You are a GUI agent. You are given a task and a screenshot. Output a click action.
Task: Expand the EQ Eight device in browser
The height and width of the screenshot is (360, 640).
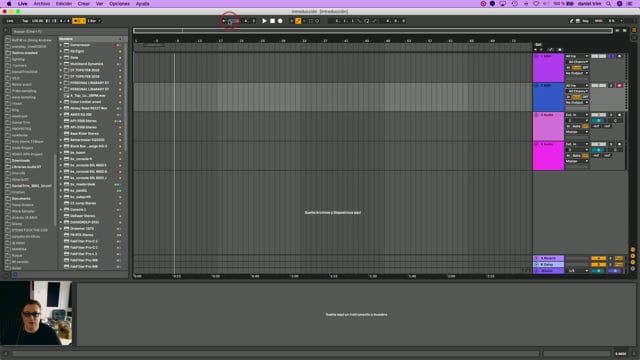pos(61,51)
